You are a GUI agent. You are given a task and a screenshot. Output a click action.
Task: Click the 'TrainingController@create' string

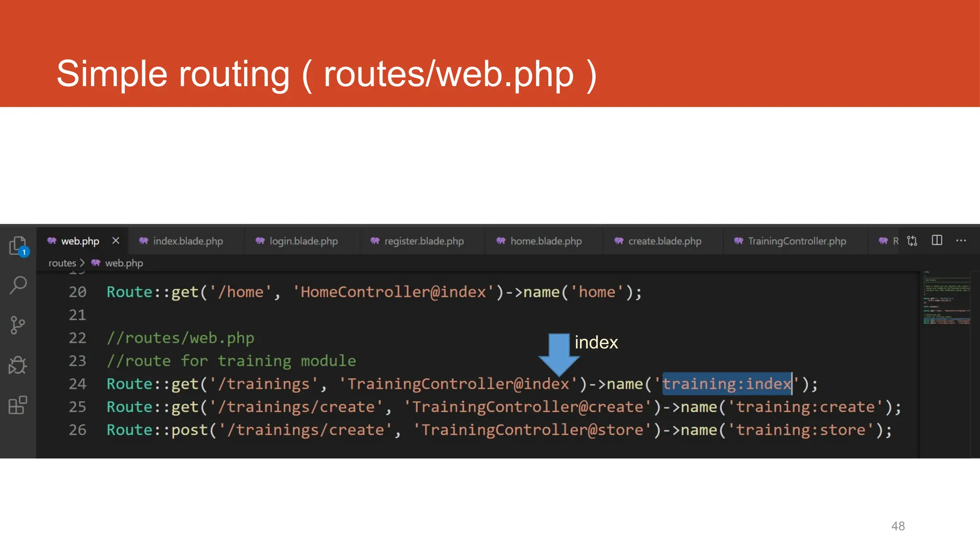[x=528, y=407]
